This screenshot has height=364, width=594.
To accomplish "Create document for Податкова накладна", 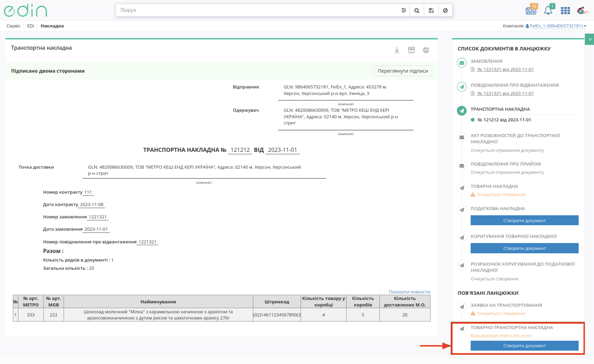I will click(525, 221).
